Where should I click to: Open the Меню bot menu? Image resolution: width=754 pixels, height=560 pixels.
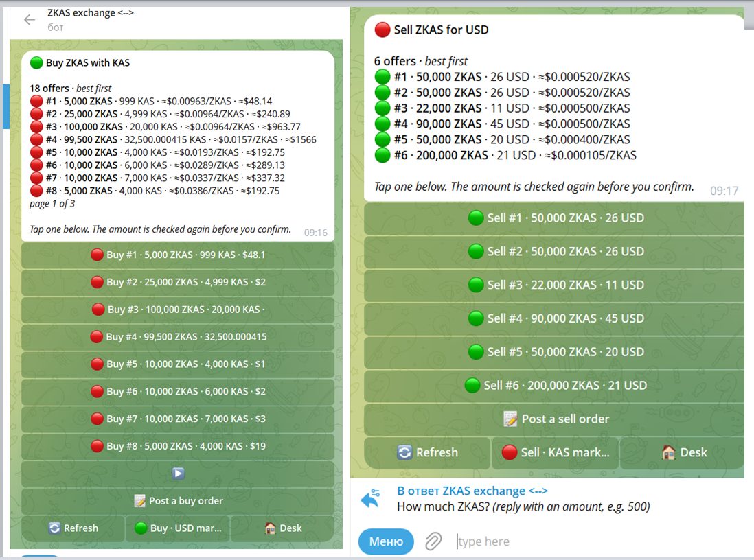pos(386,541)
